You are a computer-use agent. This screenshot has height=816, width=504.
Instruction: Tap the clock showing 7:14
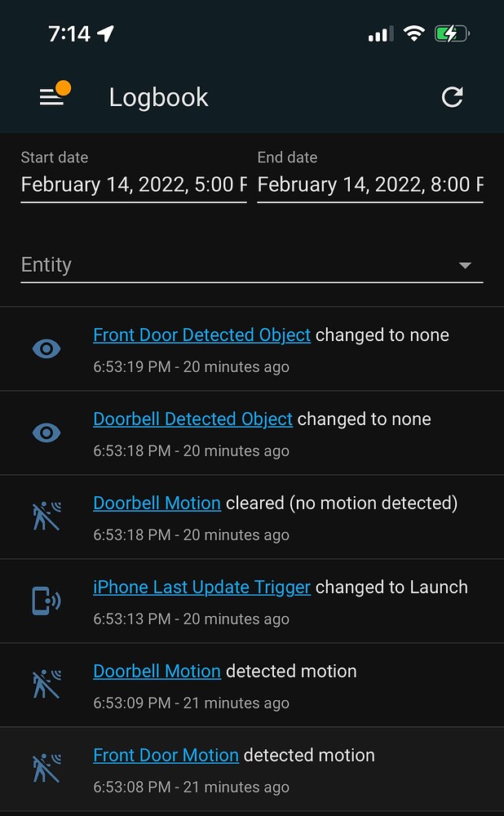69,33
